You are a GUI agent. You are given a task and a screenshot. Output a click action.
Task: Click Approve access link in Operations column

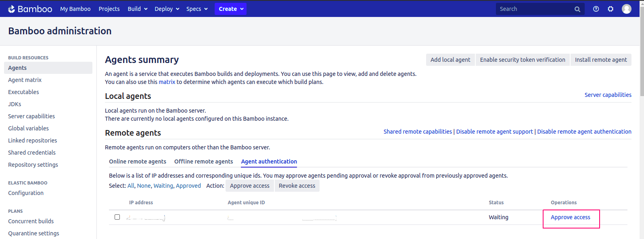click(571, 217)
